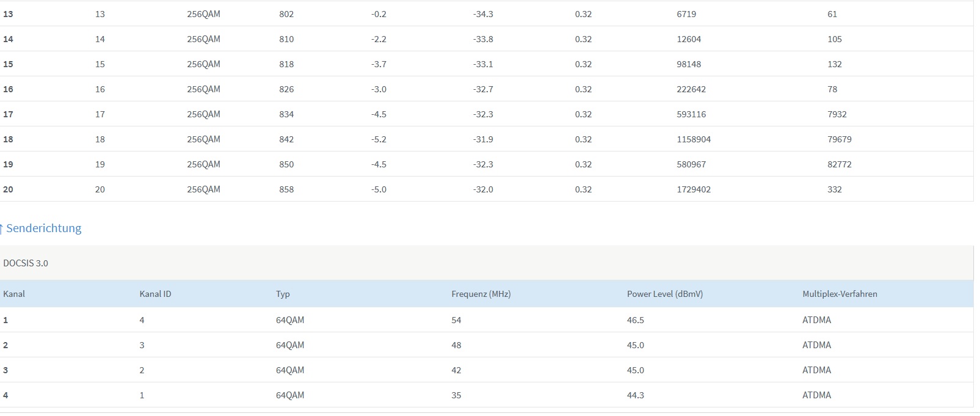Click upstream frequency value 54
The height and width of the screenshot is (416, 980).
pos(456,320)
